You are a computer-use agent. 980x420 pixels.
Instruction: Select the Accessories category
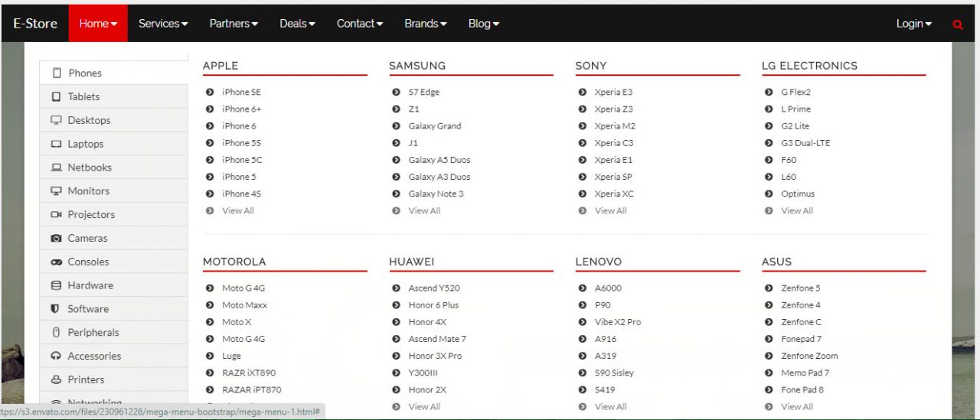[113, 357]
